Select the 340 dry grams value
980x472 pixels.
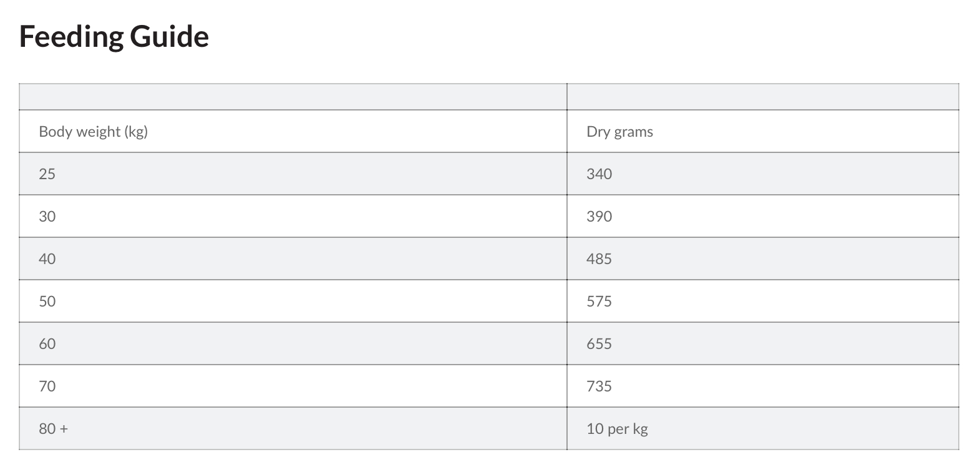coord(599,174)
